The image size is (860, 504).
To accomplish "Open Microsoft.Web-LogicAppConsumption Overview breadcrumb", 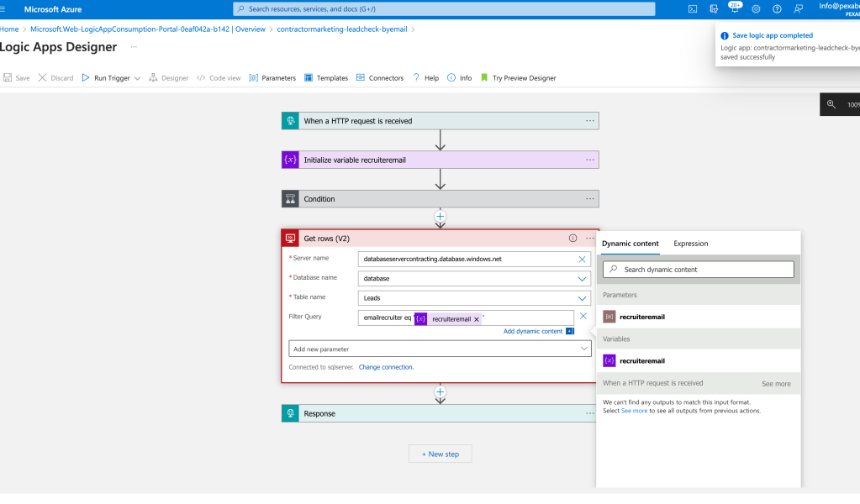I will click(x=148, y=29).
